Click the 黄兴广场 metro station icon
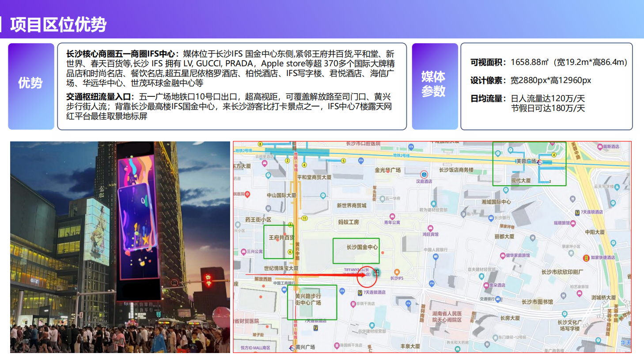The width and height of the screenshot is (644, 361). click(x=292, y=348)
